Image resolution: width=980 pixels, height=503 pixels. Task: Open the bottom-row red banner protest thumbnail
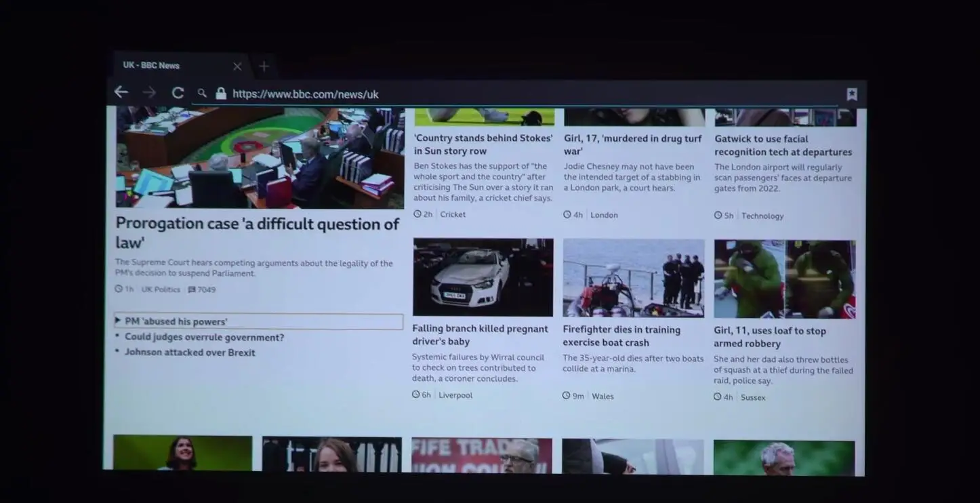coord(482,456)
